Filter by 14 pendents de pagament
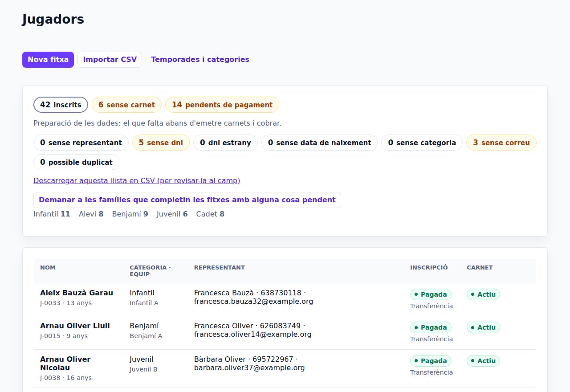The width and height of the screenshot is (570, 392). pos(222,105)
